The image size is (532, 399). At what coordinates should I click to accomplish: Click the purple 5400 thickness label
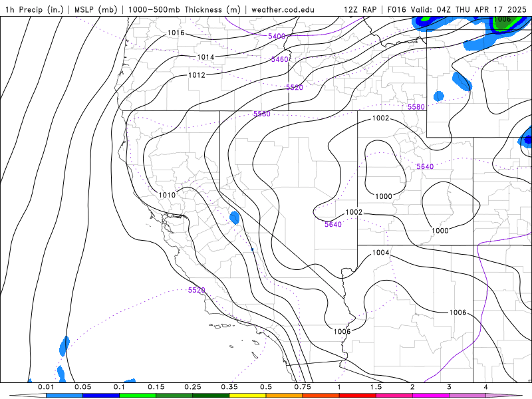pyautogui.click(x=277, y=36)
